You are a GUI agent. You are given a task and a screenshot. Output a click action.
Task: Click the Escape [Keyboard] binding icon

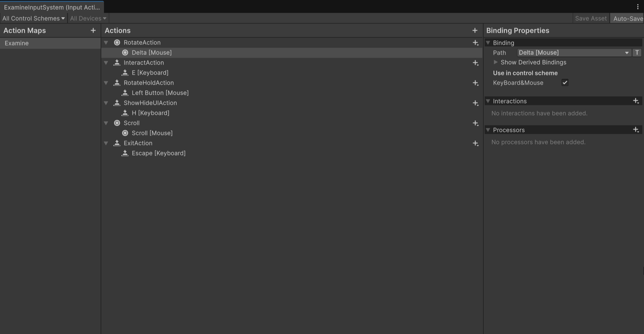tap(125, 153)
